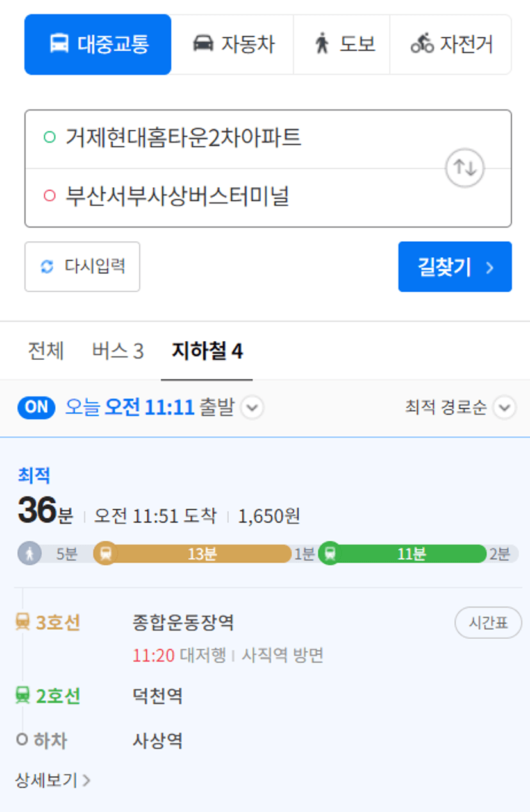Screen dimensions: 530x812
Task: Click the bicycle icon on 자전거 tab
Action: tap(422, 44)
